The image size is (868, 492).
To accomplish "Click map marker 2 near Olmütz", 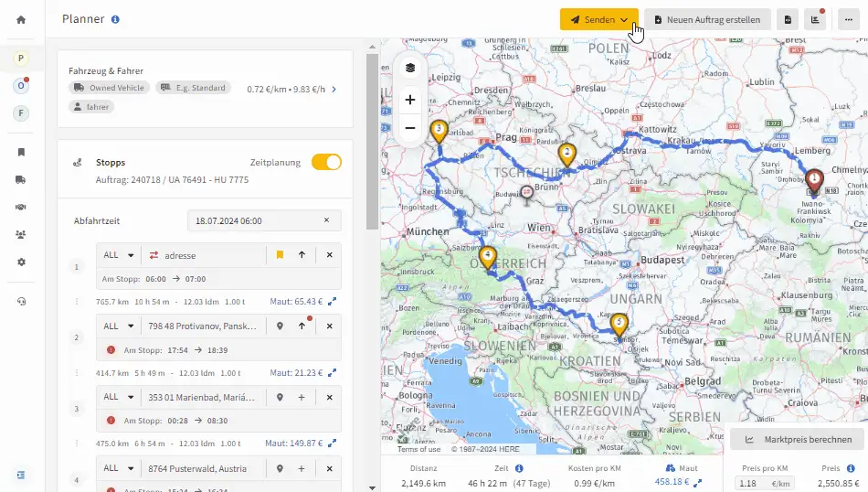I will click(566, 154).
